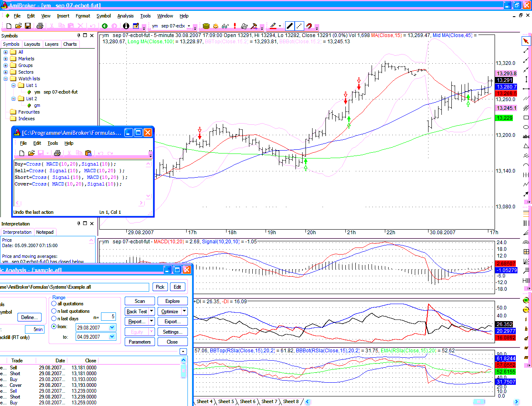
Task: Select the 'all quotations' range option
Action: click(x=54, y=304)
